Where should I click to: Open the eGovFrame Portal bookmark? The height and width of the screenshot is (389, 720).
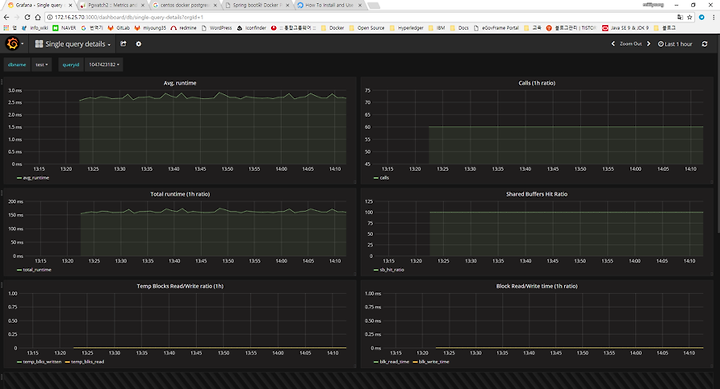click(496, 28)
